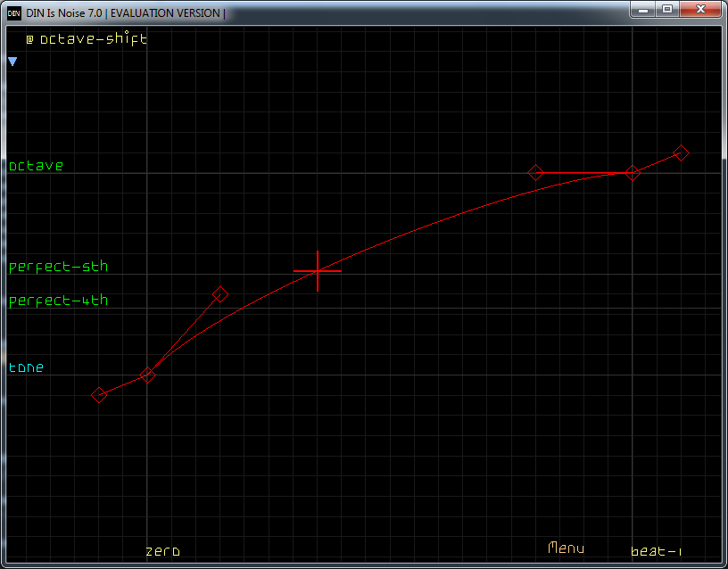Select the leftmost tangent handle below tone
Screen dimensions: 728x569
100,395
